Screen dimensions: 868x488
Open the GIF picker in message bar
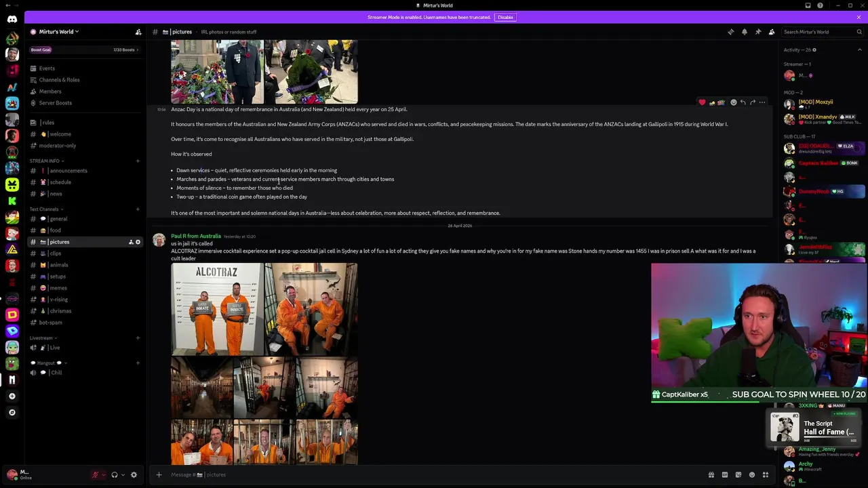724,474
